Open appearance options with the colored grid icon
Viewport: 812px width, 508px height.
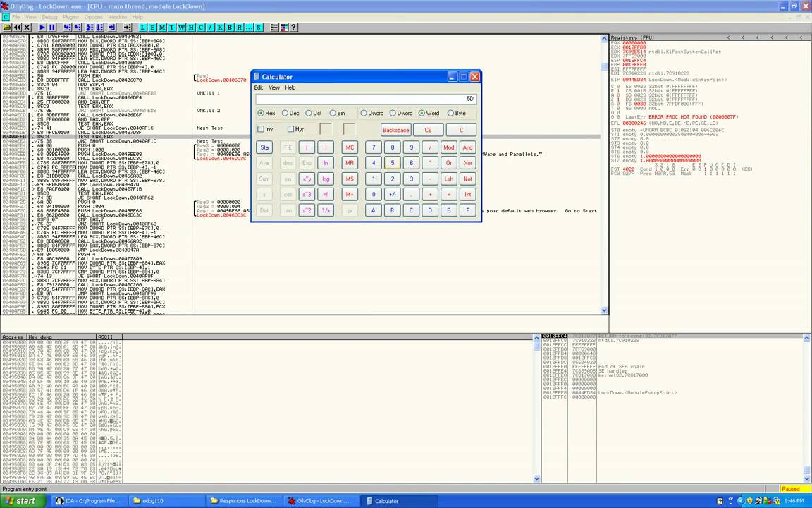point(284,28)
